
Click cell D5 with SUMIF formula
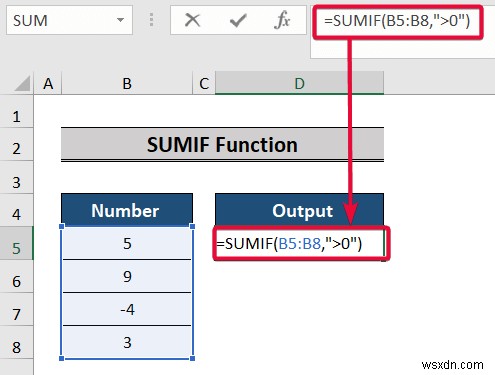click(300, 243)
